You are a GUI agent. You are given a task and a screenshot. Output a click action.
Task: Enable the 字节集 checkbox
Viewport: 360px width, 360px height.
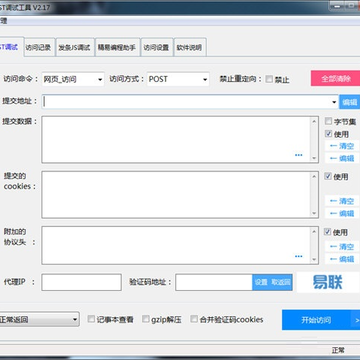pos(328,121)
